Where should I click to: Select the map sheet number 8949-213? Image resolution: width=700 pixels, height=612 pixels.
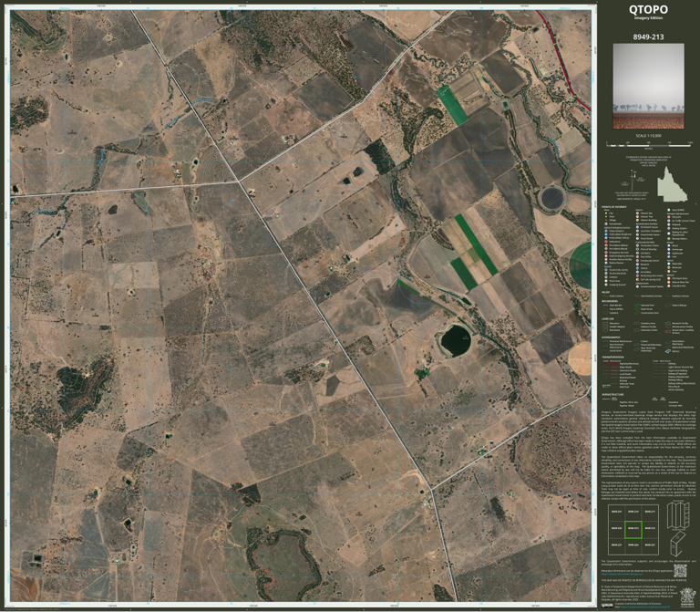pos(648,36)
